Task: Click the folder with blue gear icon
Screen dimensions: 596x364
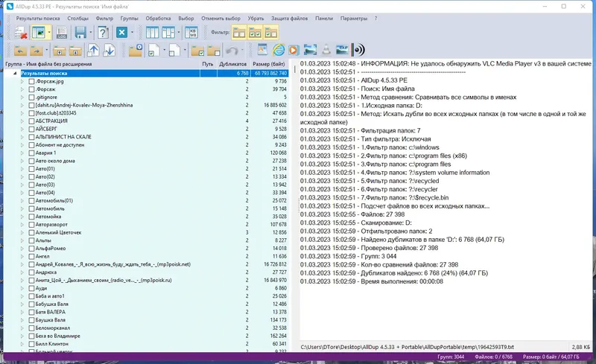Action: coord(136,50)
